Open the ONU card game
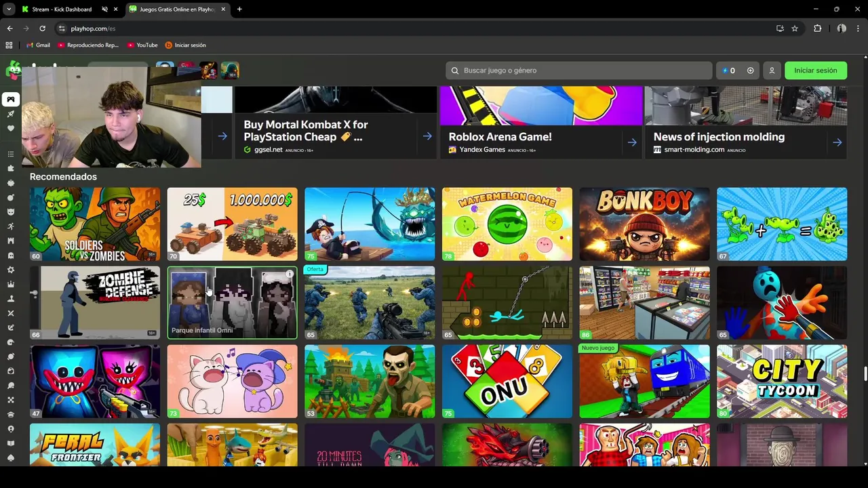Image resolution: width=868 pixels, height=488 pixels. tap(507, 382)
